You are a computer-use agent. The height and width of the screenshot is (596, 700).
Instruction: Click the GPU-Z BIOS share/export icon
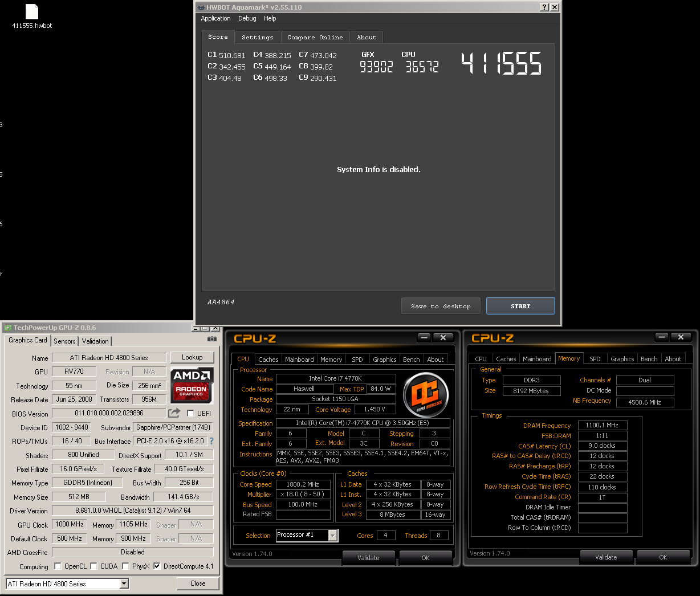click(x=174, y=413)
